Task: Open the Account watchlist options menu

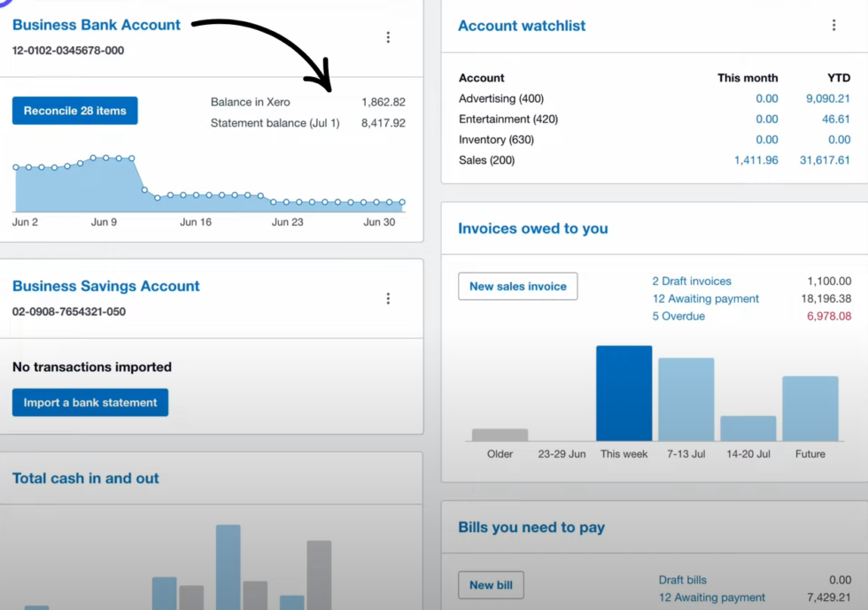Action: click(x=833, y=25)
